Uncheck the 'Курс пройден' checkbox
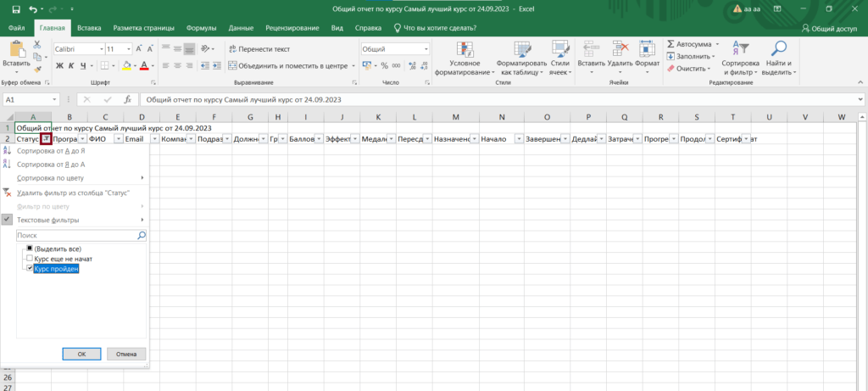The height and width of the screenshot is (391, 868). coord(30,269)
